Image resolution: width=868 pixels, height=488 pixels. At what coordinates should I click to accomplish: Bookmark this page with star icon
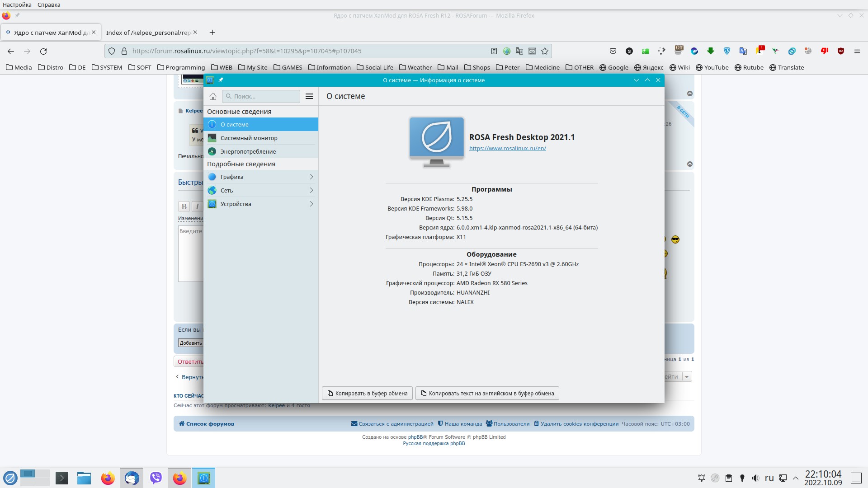(x=545, y=51)
